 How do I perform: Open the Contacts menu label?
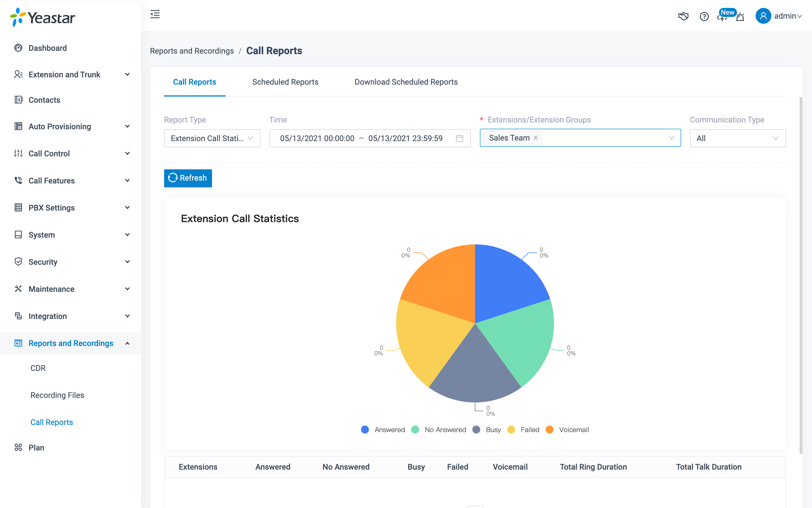click(x=44, y=100)
